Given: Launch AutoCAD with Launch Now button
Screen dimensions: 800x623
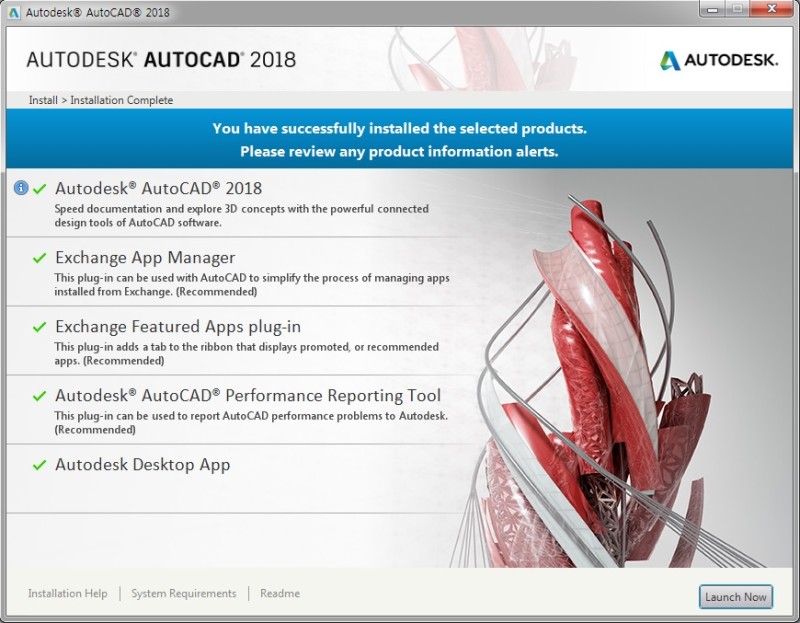Looking at the screenshot, I should click(x=736, y=596).
